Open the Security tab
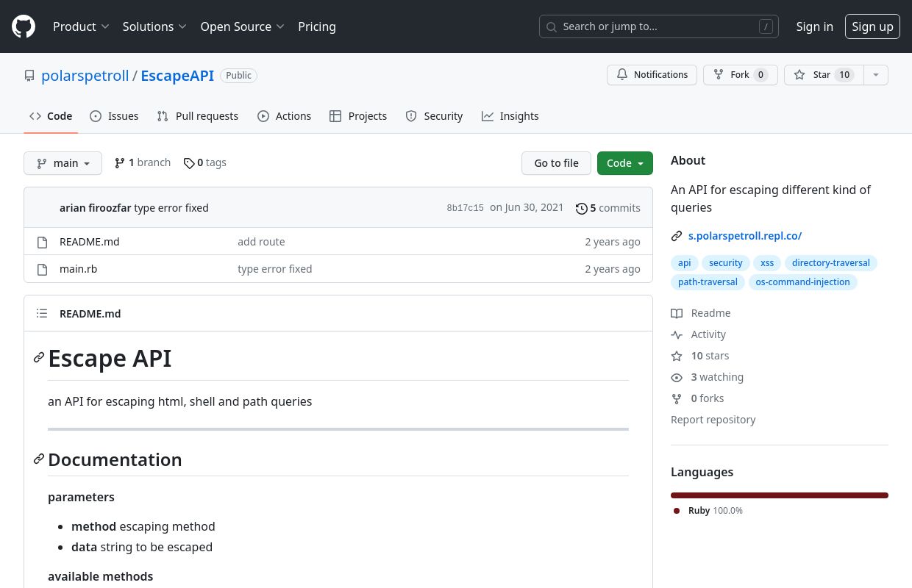This screenshot has width=912, height=588. 434,116
